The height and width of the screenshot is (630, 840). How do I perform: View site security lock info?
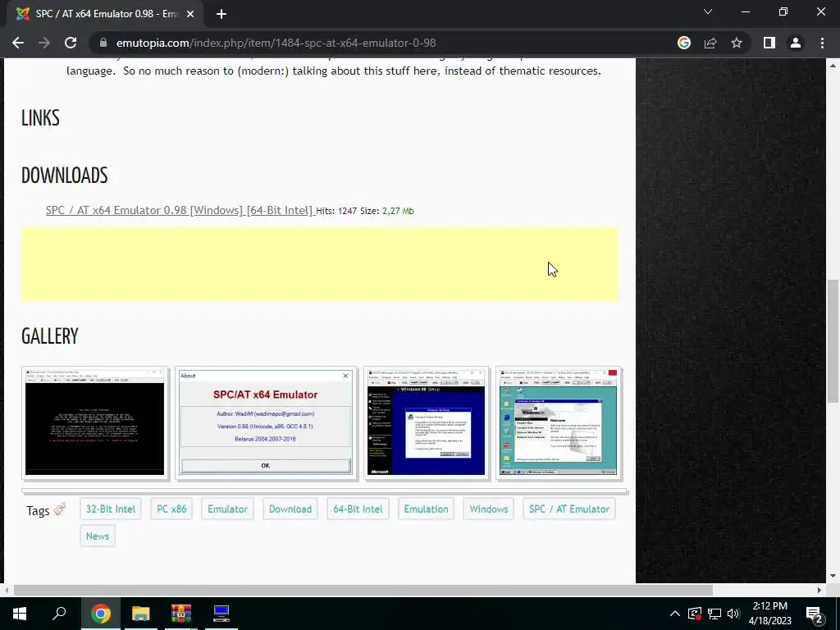coord(103,43)
